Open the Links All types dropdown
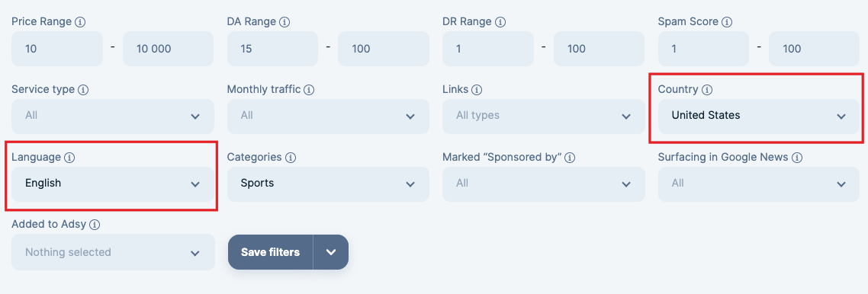The image size is (868, 294). [544, 116]
